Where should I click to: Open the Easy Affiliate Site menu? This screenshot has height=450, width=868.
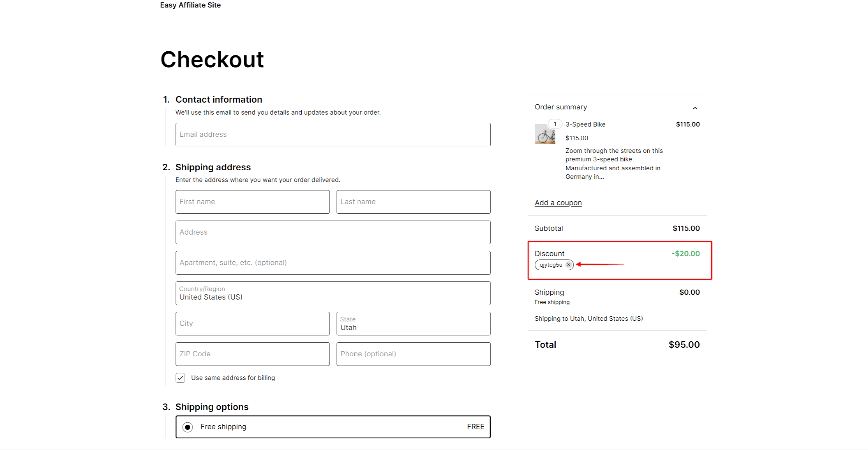(191, 5)
